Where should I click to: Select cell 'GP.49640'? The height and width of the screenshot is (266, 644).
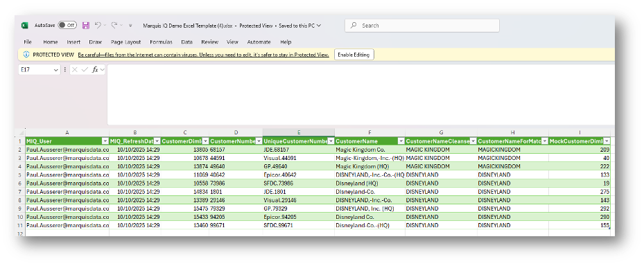coord(299,166)
